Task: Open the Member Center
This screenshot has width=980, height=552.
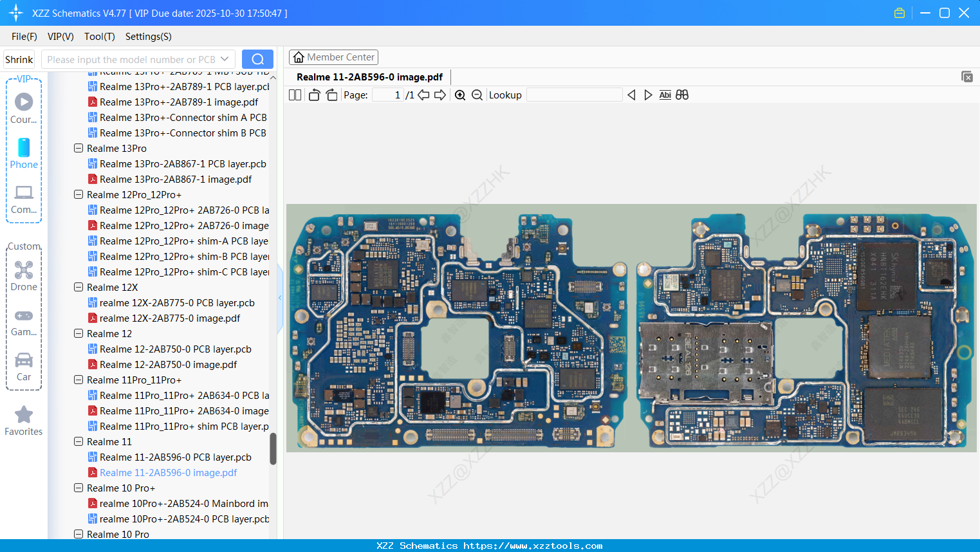Action: [x=333, y=57]
